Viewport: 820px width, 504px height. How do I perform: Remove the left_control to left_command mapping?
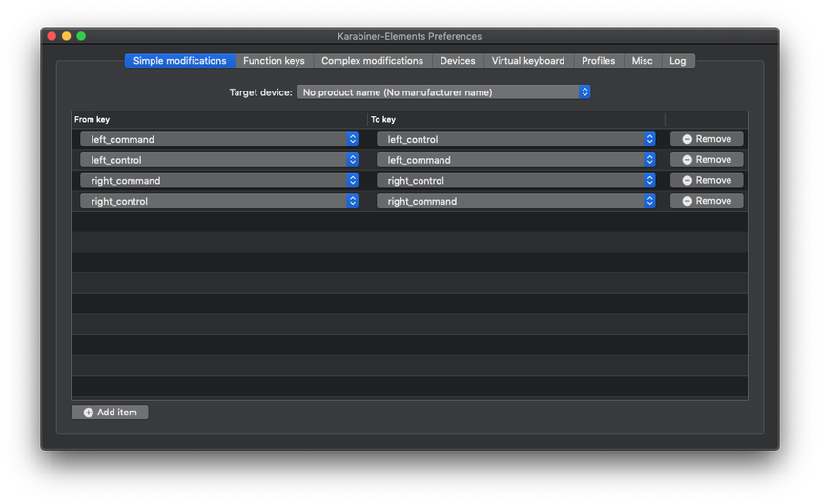click(x=707, y=160)
